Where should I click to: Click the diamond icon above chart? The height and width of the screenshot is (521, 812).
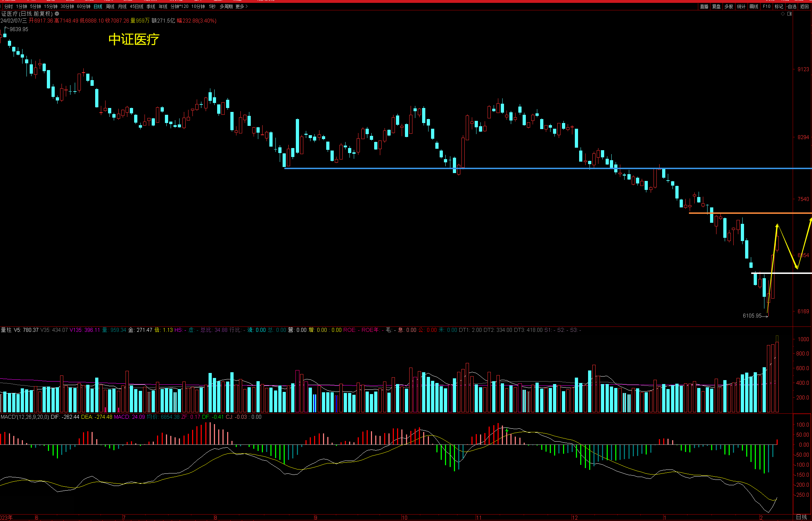pos(783,14)
